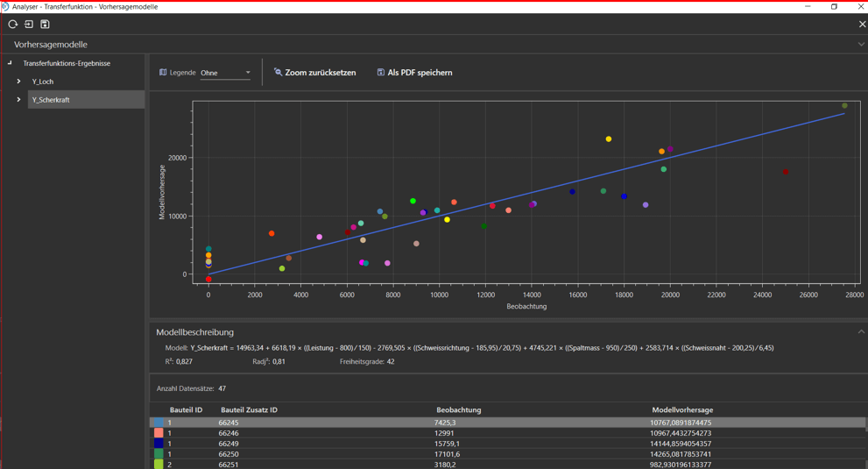Click the Anzahl Datensätze value 47
This screenshot has height=469, width=868.
coord(222,388)
